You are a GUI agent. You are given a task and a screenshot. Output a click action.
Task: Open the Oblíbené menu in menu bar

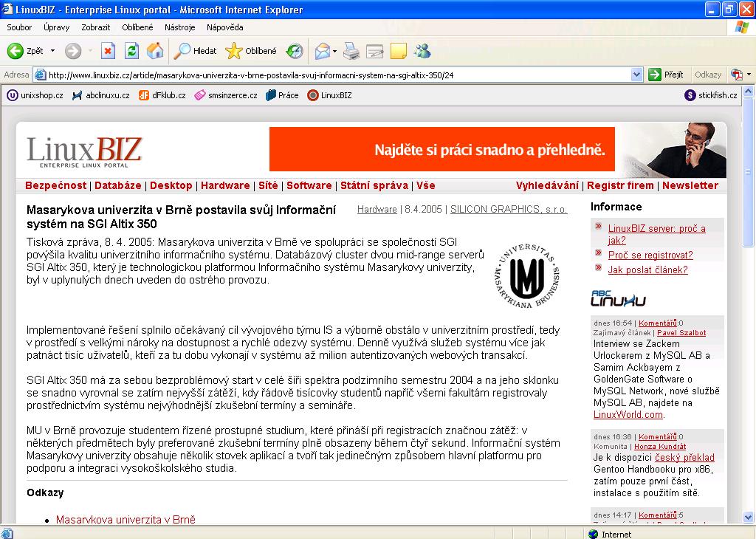[137, 27]
